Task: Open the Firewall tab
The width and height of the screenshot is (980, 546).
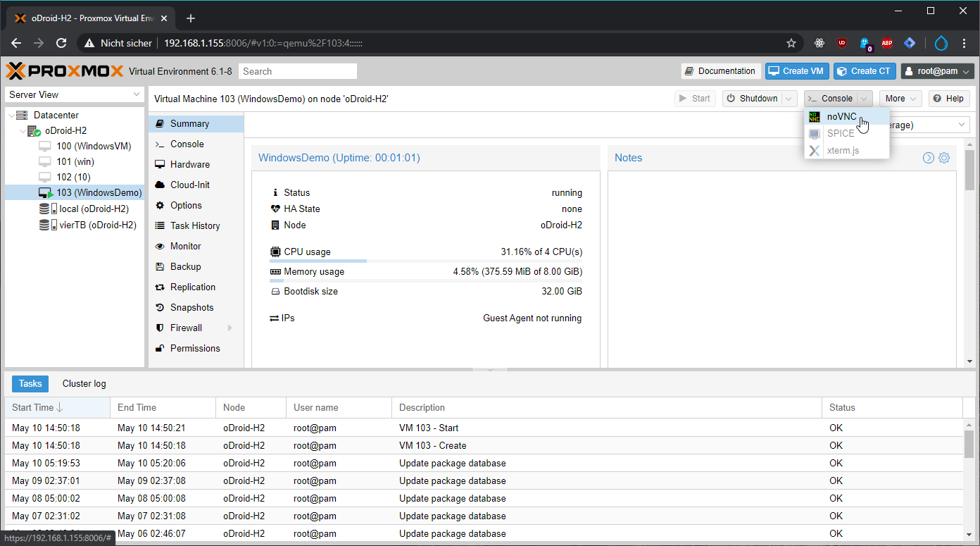Action: pos(196,328)
